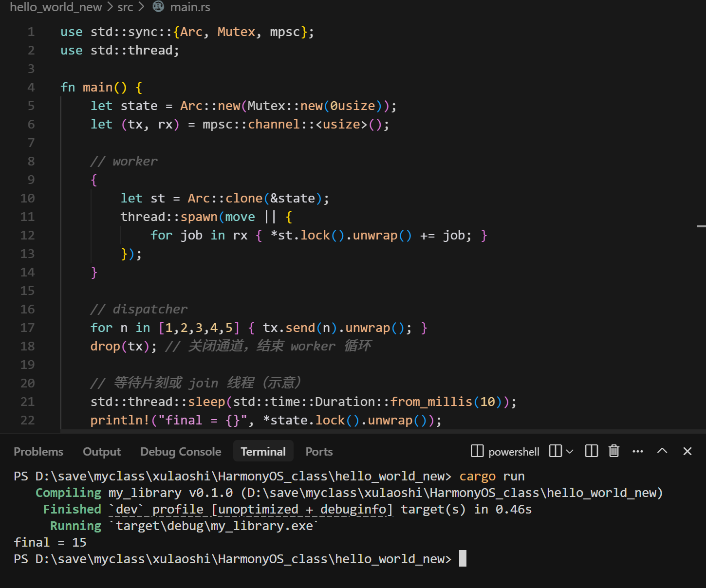The height and width of the screenshot is (588, 706).
Task: Click the '// worker' comment text
Action: (x=124, y=162)
